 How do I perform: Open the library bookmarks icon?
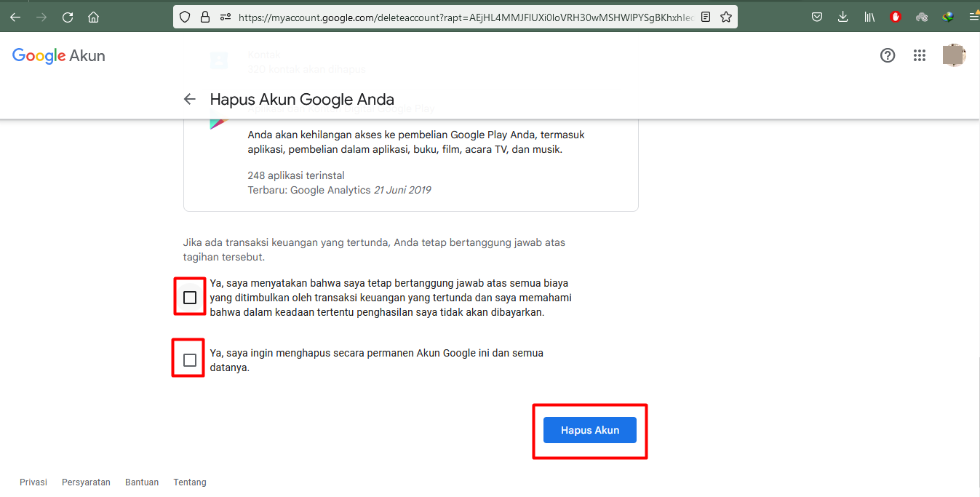point(869,17)
